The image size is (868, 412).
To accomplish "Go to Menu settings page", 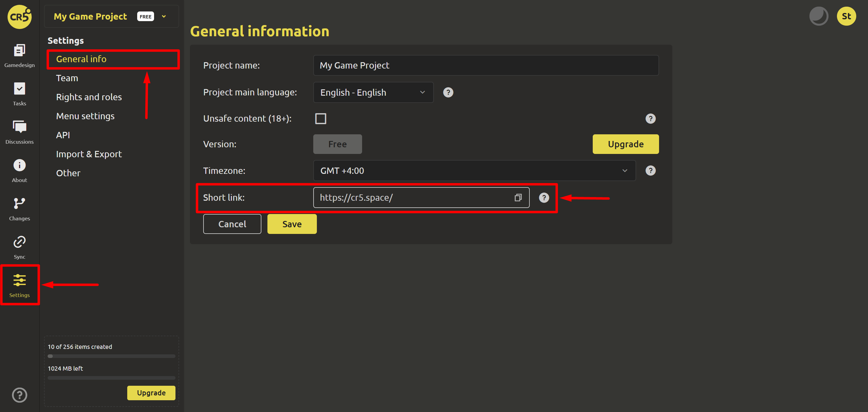I will 85,116.
